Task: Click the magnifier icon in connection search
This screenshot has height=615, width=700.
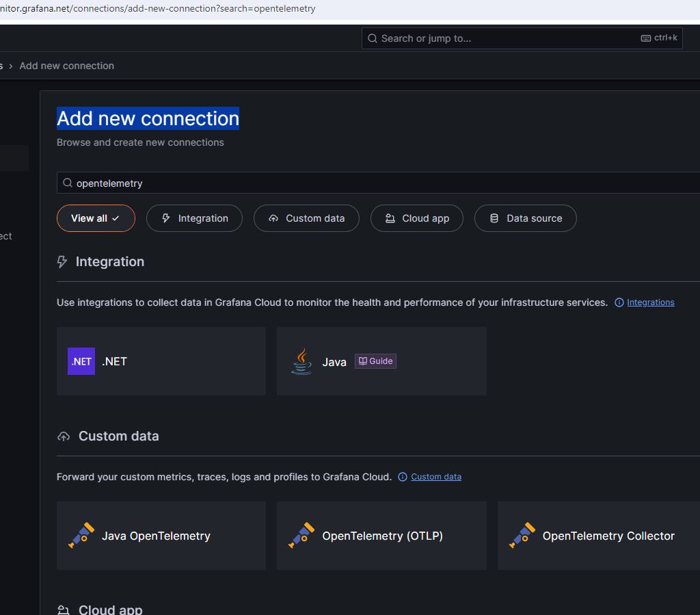Action: [68, 183]
